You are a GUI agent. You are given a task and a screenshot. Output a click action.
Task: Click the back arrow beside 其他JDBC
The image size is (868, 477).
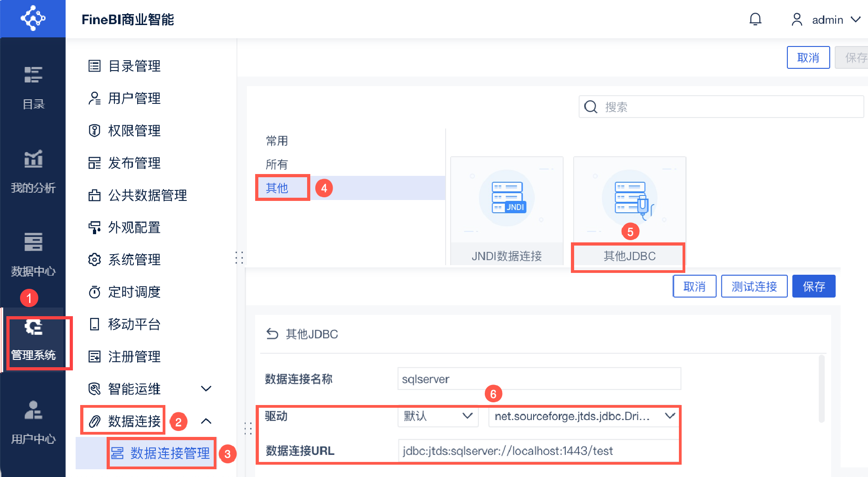[x=272, y=334]
